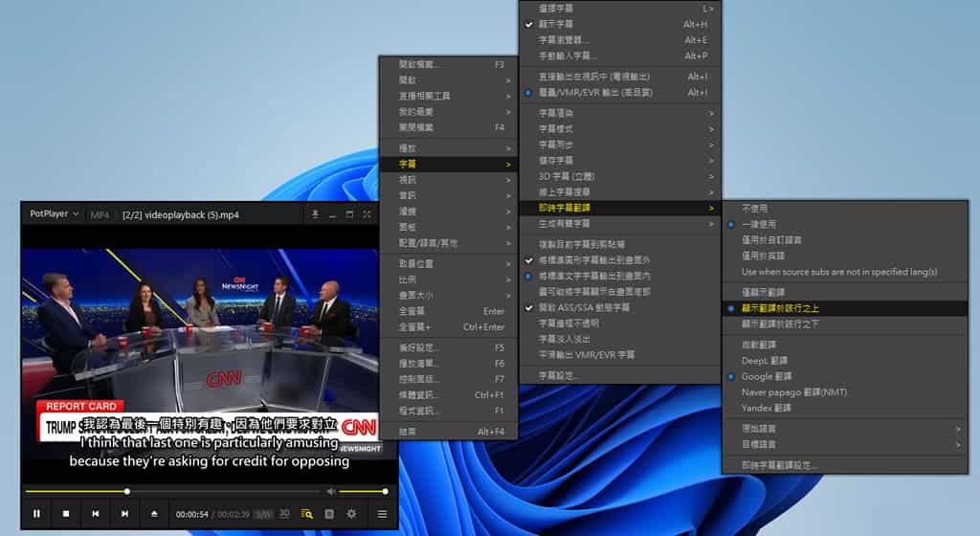The height and width of the screenshot is (536, 980).
Task: Click the F4 close-file menu entry
Action: 448,126
